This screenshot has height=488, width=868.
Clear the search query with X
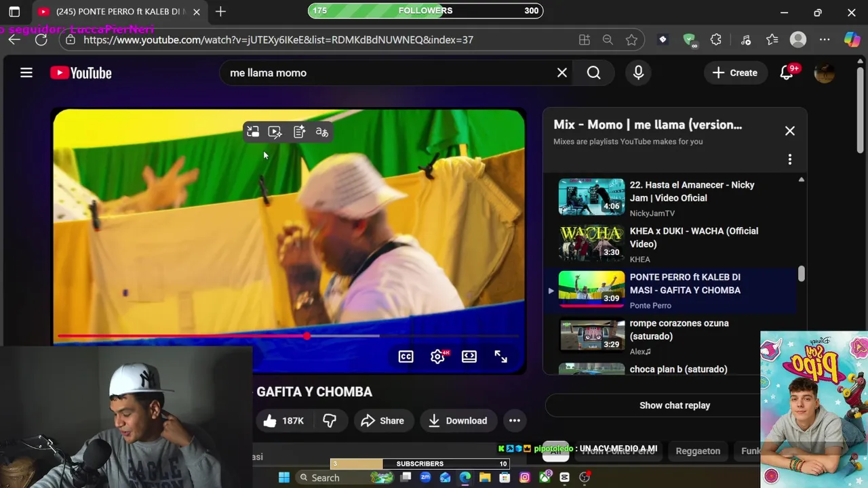[562, 73]
